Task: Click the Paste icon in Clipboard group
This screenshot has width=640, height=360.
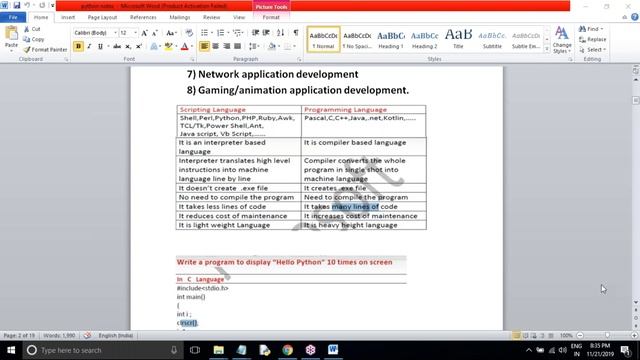Action: tap(11, 33)
